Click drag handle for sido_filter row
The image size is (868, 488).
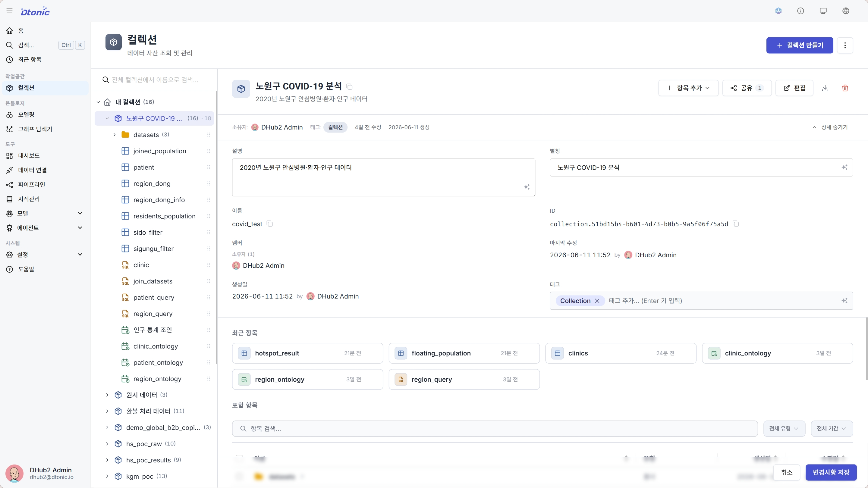pyautogui.click(x=209, y=232)
